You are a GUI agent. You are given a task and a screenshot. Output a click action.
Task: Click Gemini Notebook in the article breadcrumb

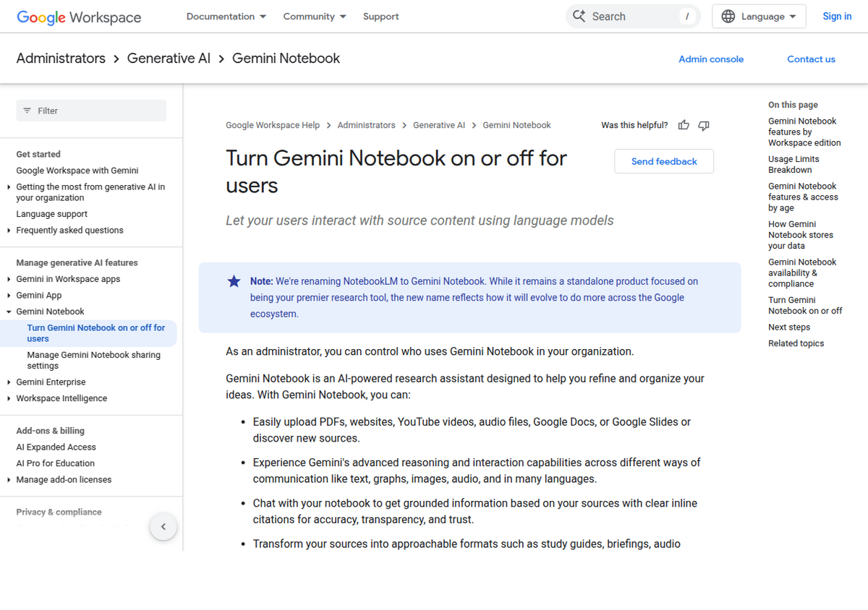pyautogui.click(x=516, y=125)
